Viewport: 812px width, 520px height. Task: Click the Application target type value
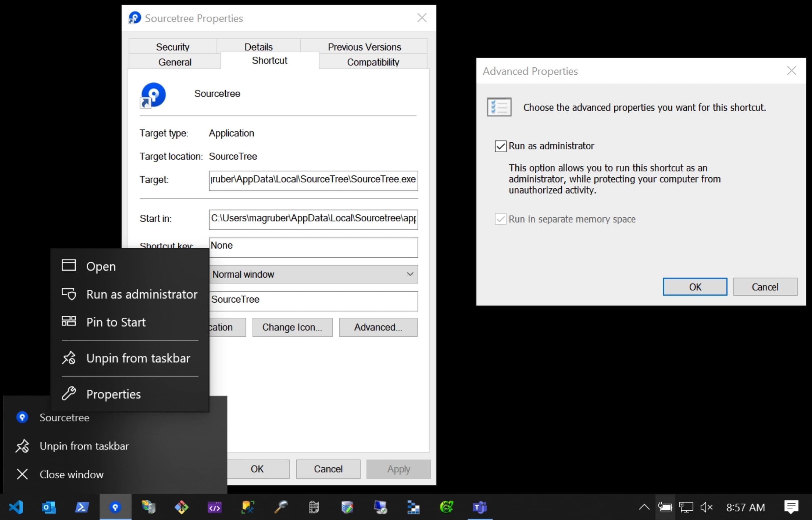tap(231, 133)
